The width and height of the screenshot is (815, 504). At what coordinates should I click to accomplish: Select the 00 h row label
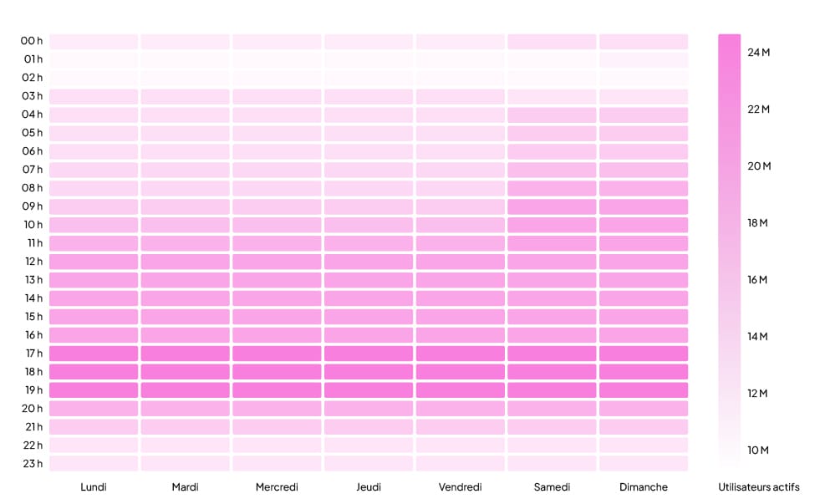pyautogui.click(x=32, y=41)
